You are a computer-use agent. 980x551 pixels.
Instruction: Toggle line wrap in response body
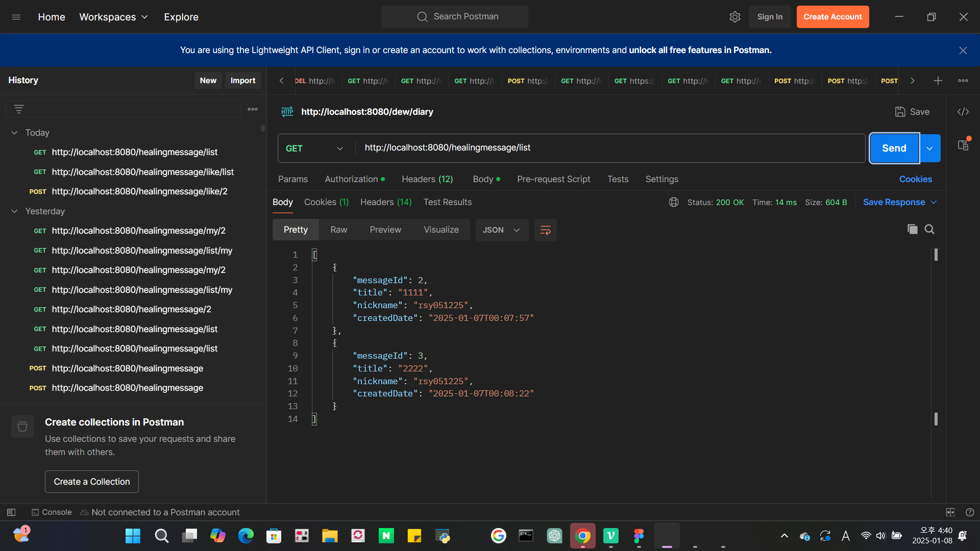545,230
